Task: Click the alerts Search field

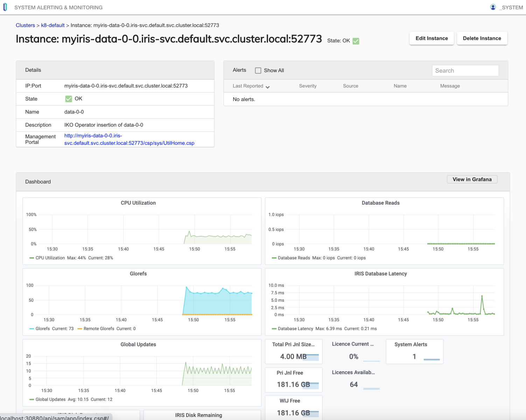Action: point(465,71)
